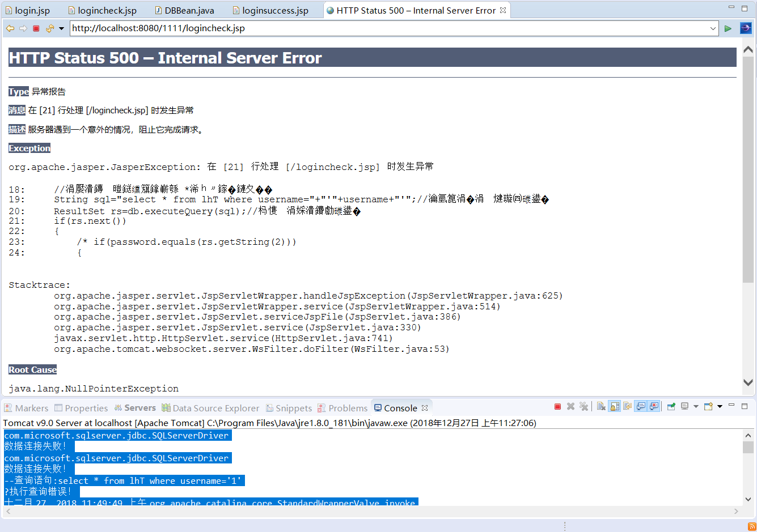Load the URL with the green Go arrow
757x532 pixels.
(x=728, y=28)
